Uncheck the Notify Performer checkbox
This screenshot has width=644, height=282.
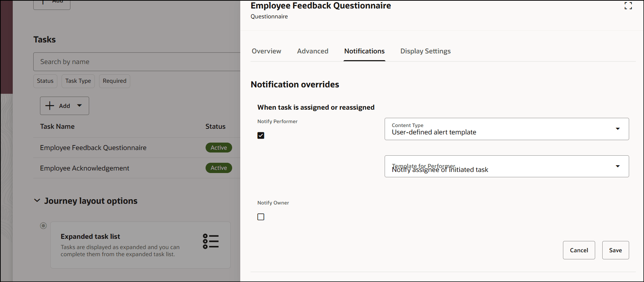(x=261, y=136)
